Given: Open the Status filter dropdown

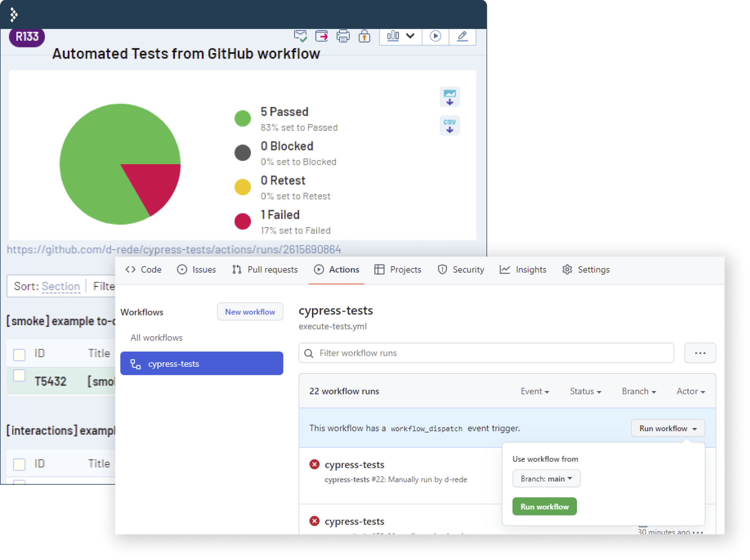Looking at the screenshot, I should [585, 391].
